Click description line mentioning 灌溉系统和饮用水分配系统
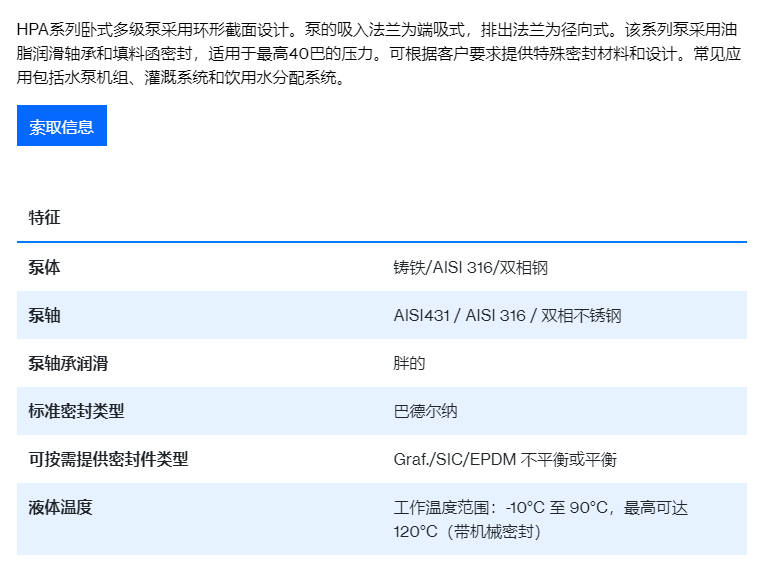777x580 pixels. [x=200, y=78]
